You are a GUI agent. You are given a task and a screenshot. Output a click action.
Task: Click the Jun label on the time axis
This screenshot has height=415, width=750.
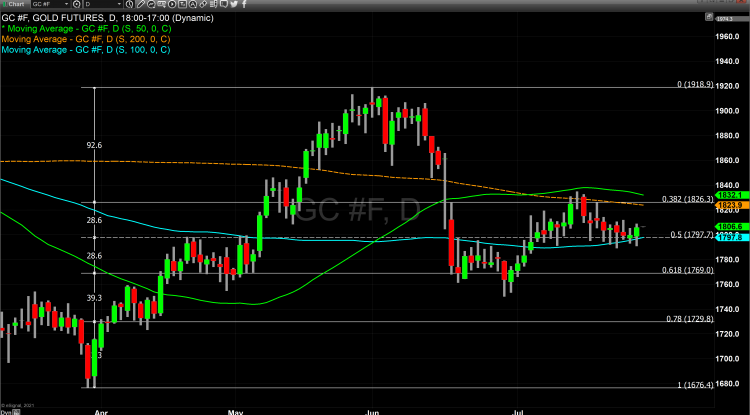coord(372,410)
